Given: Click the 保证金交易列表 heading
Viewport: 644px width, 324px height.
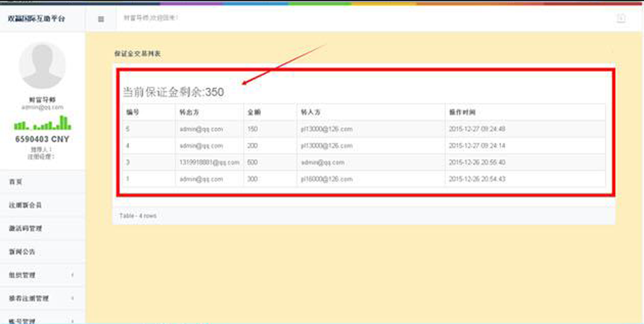Looking at the screenshot, I should 138,54.
